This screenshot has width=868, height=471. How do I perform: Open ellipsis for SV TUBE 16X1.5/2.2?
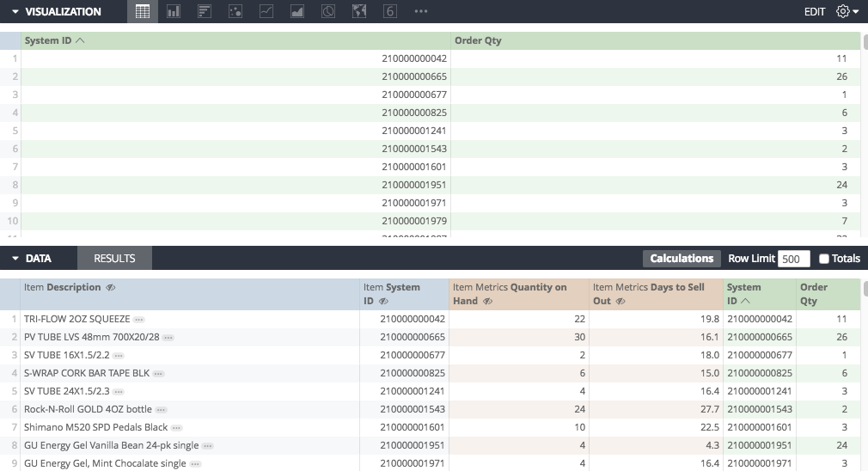[119, 355]
